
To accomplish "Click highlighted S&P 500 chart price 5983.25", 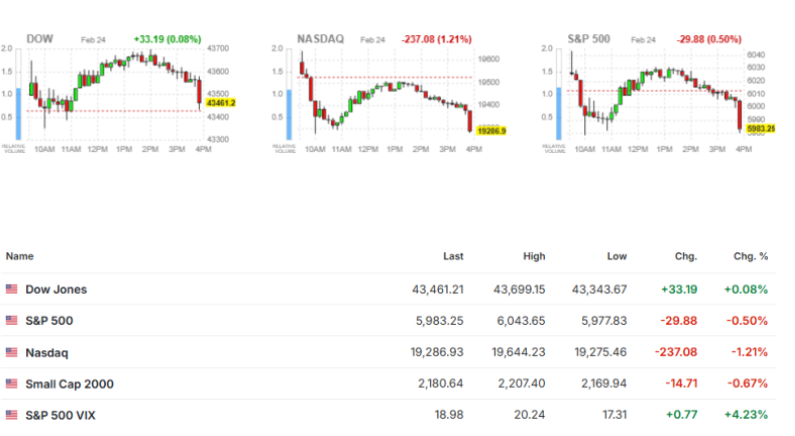I will tap(761, 129).
